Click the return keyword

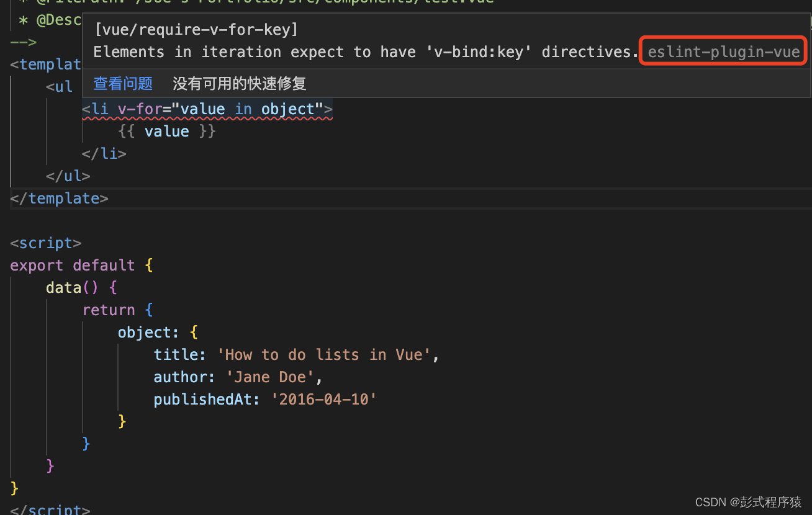(109, 310)
